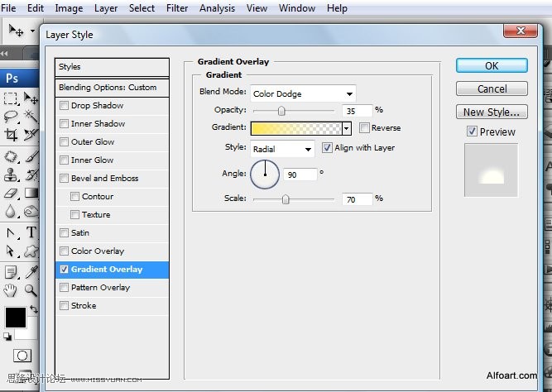
Task: Click the Cancel button
Action: [x=492, y=88]
